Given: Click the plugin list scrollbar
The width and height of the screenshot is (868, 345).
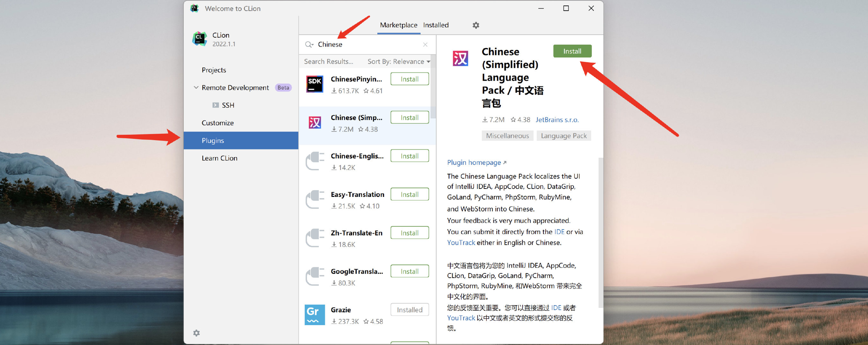Looking at the screenshot, I should coord(434,86).
